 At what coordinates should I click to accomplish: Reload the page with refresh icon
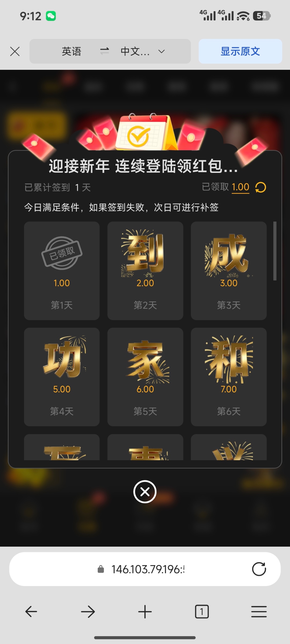click(x=259, y=569)
